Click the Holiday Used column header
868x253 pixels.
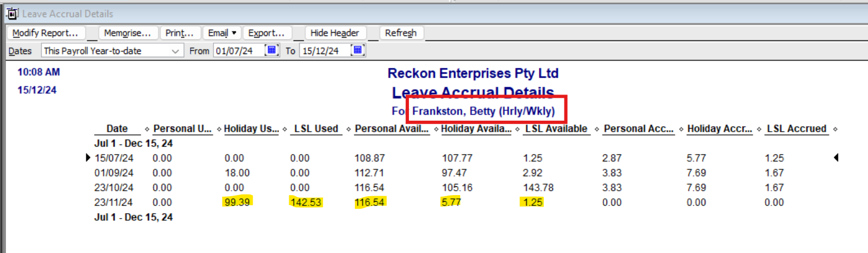coord(251,129)
